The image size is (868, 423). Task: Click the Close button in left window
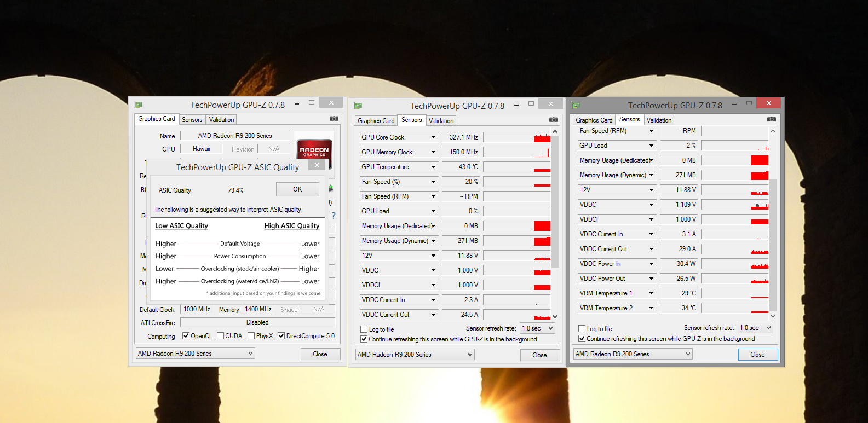coord(320,354)
